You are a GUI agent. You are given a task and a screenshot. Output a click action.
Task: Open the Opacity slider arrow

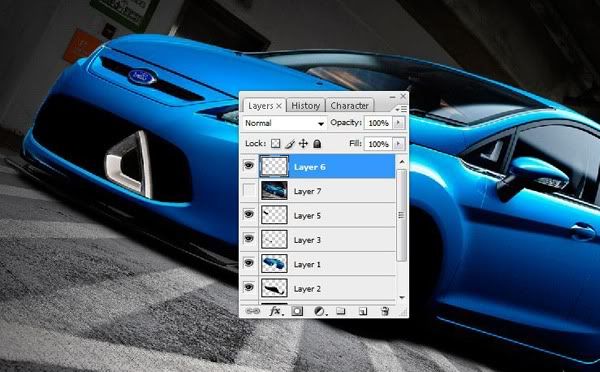[x=398, y=123]
